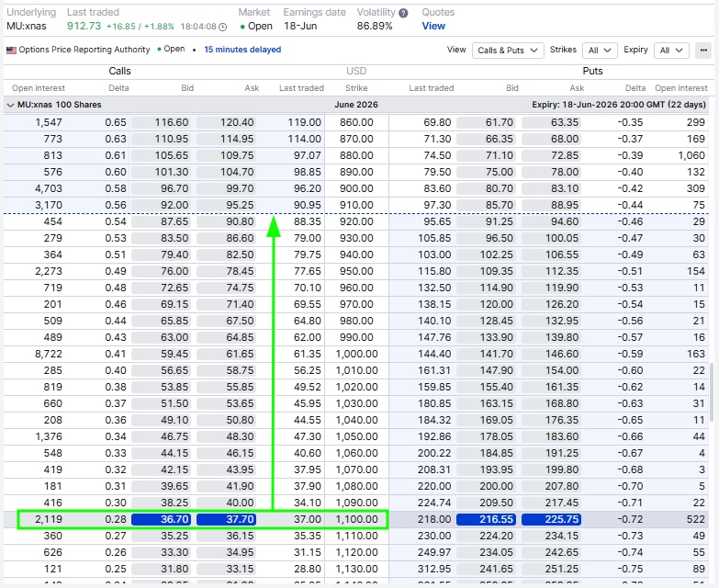Click call ask 37.70 at strike 1,100.00
This screenshot has width=719, height=588.
click(227, 519)
